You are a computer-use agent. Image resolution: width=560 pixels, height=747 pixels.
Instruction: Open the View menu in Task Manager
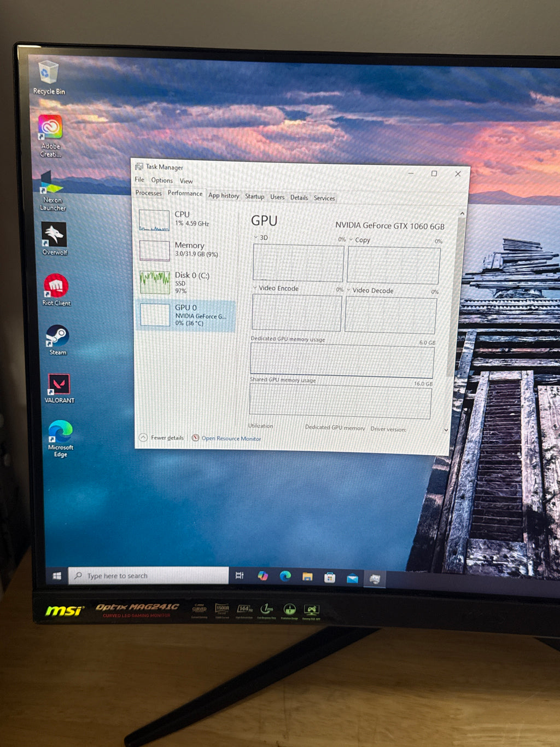(186, 181)
